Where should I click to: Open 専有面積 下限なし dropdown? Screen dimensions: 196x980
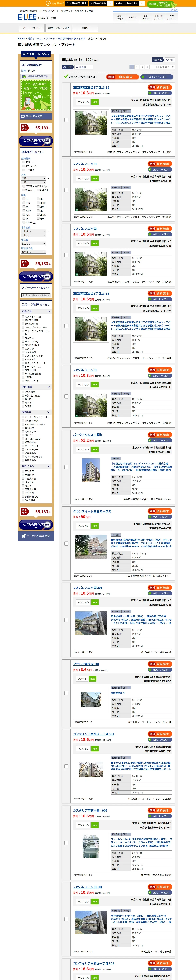click(33, 231)
